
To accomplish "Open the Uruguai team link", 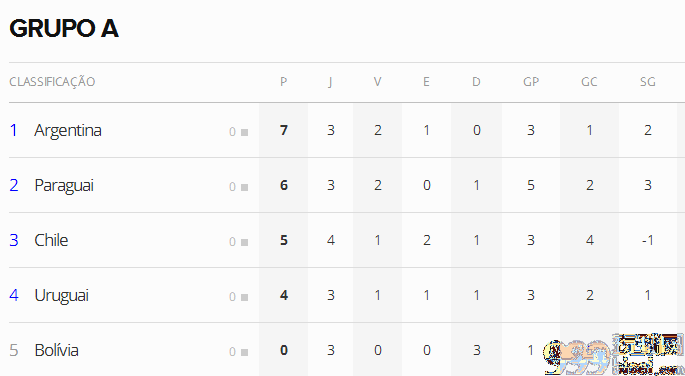I will tap(62, 296).
